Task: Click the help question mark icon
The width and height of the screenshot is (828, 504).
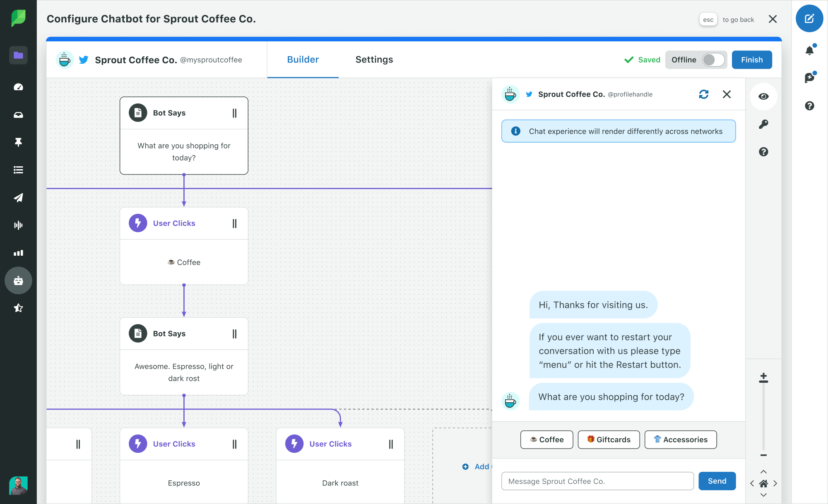Action: click(763, 152)
